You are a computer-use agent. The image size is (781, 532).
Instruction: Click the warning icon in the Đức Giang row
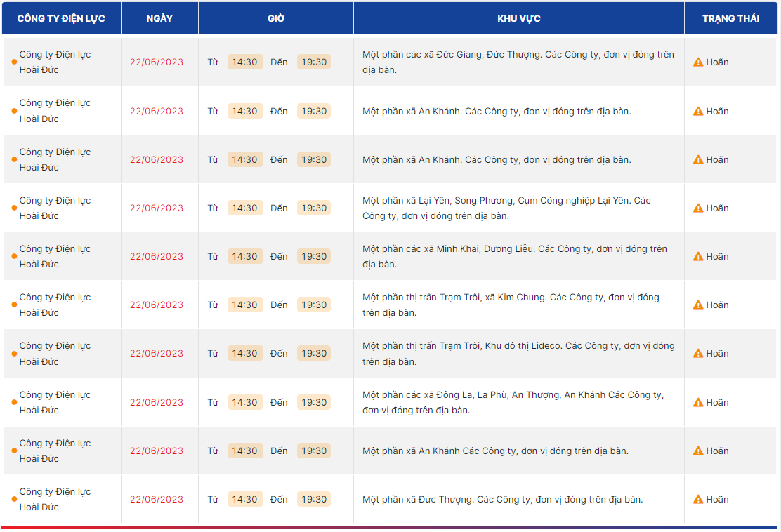tap(698, 62)
